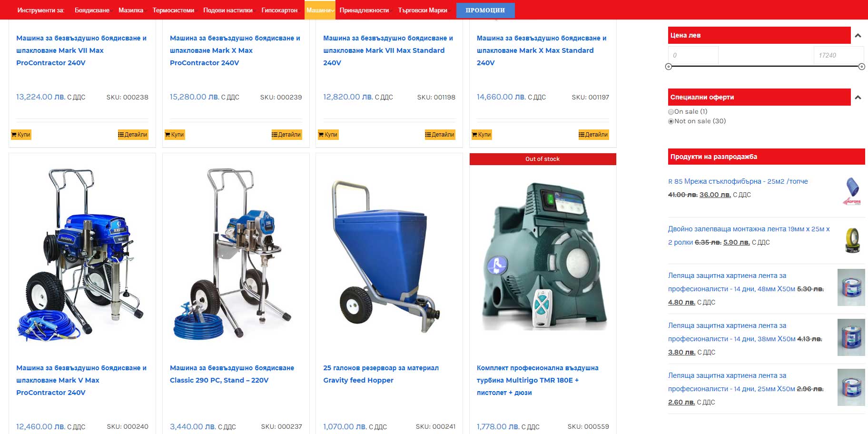Image resolution: width=868 pixels, height=434 pixels.
Task: Open the Машини dropdown menu
Action: coord(320,10)
